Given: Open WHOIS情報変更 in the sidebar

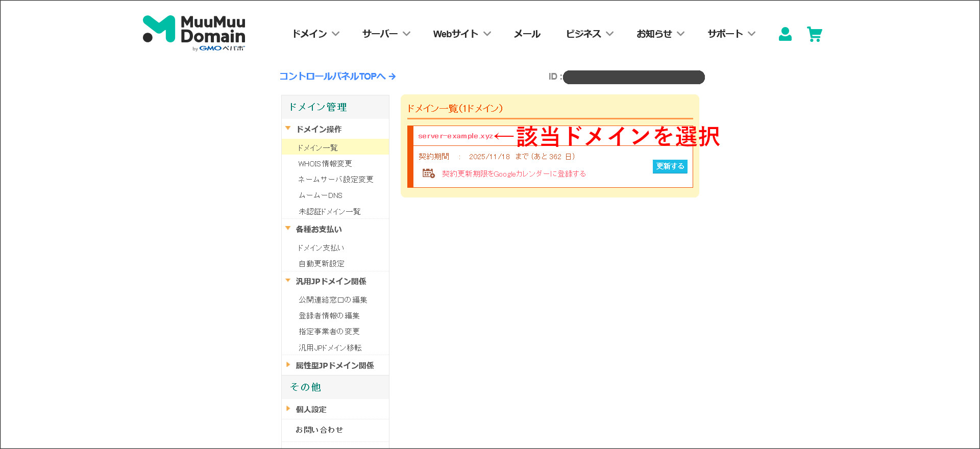Looking at the screenshot, I should [325, 163].
